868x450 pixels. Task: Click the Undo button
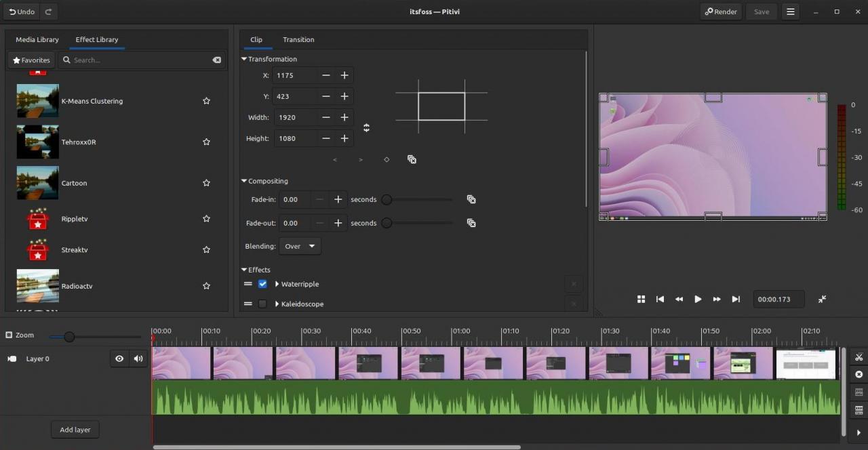[x=21, y=12]
